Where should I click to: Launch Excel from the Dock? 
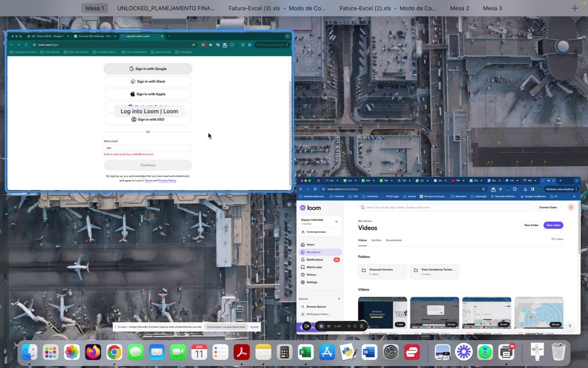point(305,352)
